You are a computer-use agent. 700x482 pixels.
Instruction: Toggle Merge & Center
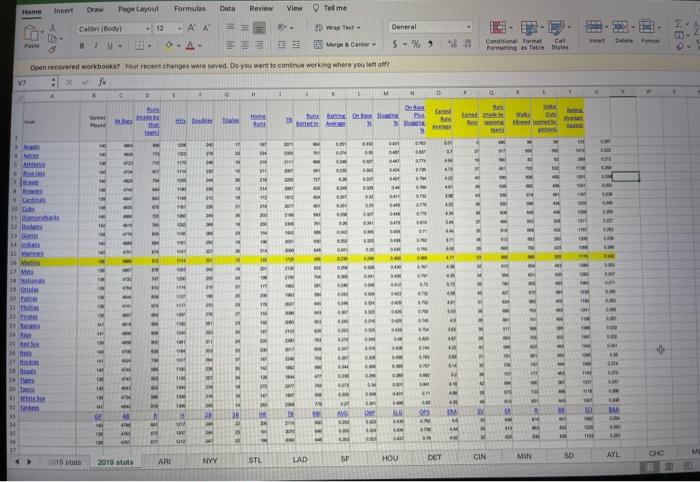point(342,45)
